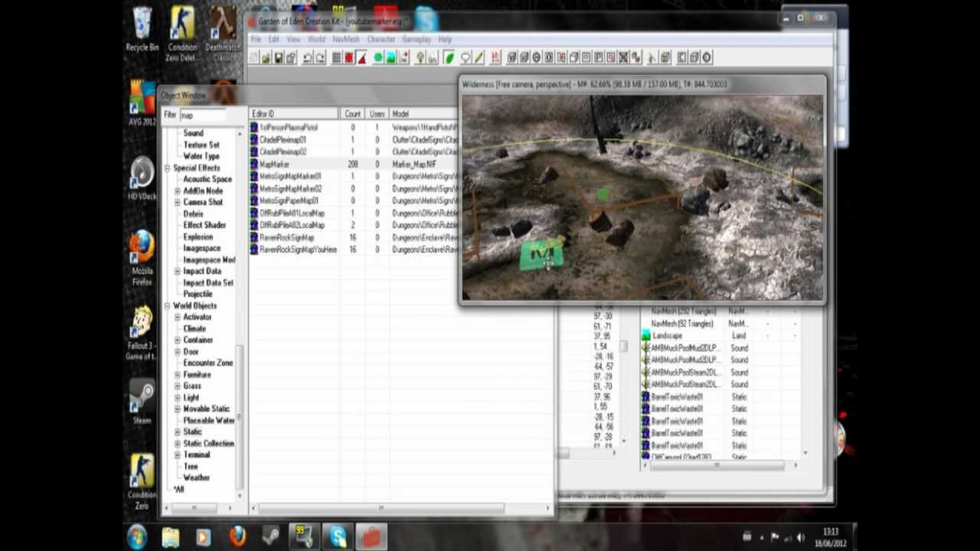Click the Filter text field in Object Window
The height and width of the screenshot is (551, 980).
202,115
